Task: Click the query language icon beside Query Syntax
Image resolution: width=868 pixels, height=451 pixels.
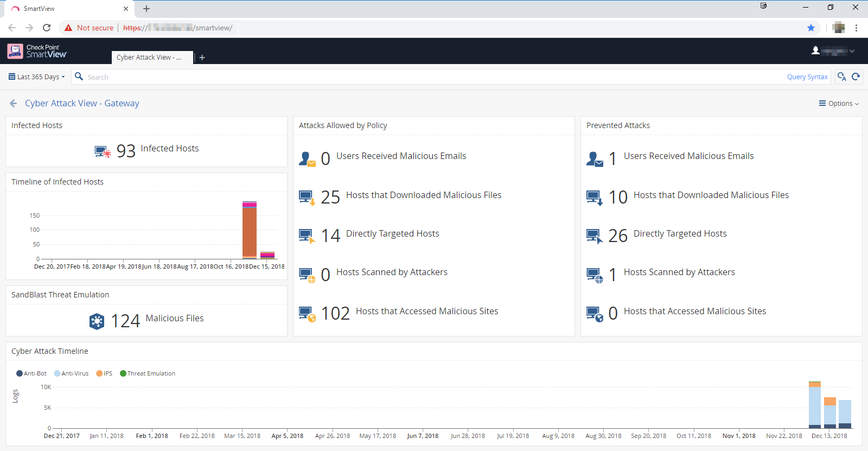Action: tap(841, 77)
